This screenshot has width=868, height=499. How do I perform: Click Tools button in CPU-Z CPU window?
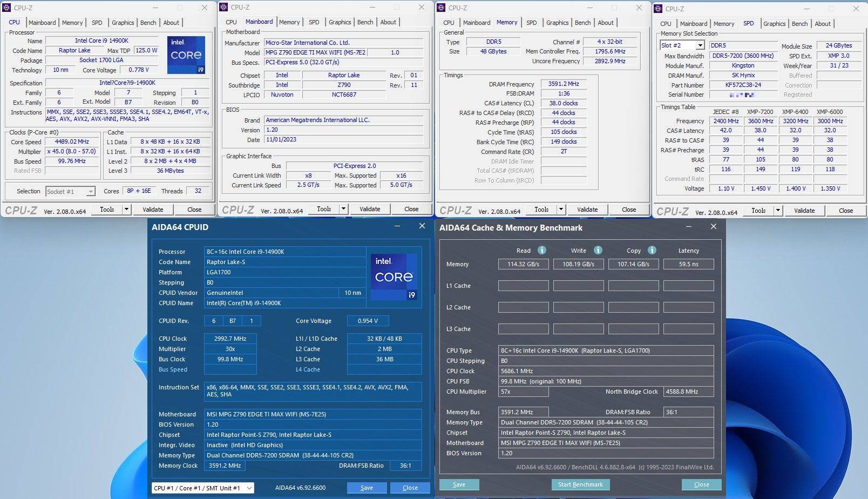(x=107, y=210)
